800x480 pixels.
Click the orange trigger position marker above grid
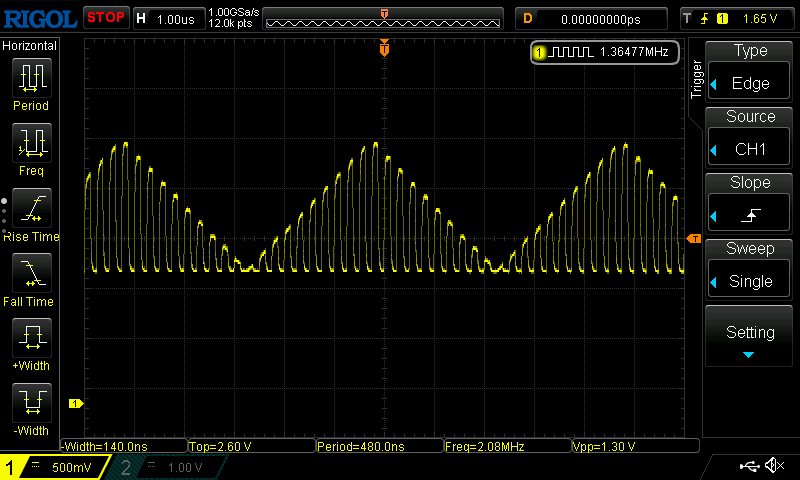point(384,47)
